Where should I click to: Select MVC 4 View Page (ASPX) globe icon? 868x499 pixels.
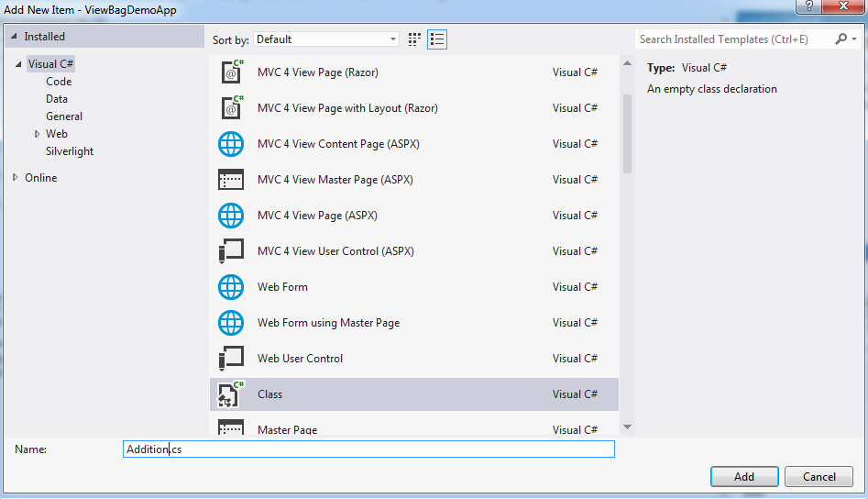pos(231,216)
